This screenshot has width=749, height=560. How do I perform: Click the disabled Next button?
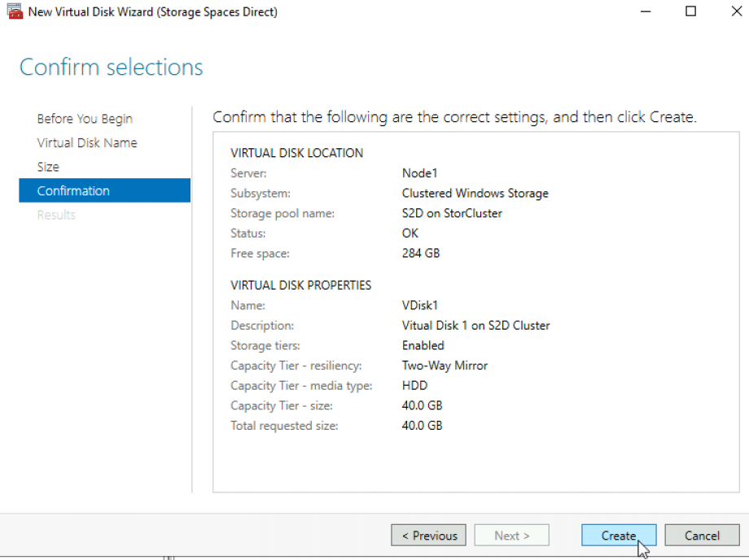click(x=511, y=535)
